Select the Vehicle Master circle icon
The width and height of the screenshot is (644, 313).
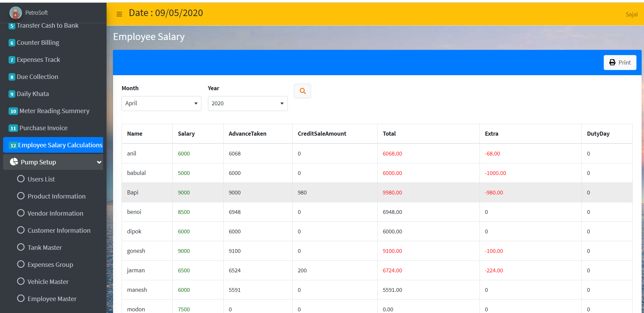(21, 281)
